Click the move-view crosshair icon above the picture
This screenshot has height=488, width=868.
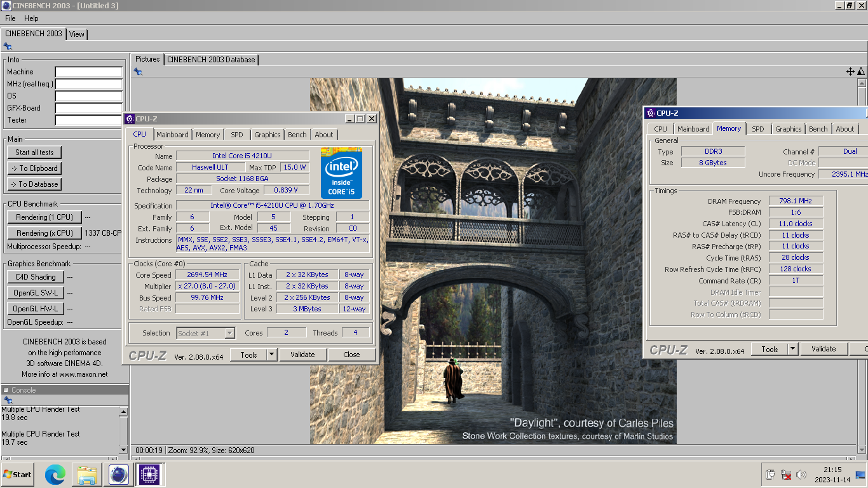tap(850, 72)
